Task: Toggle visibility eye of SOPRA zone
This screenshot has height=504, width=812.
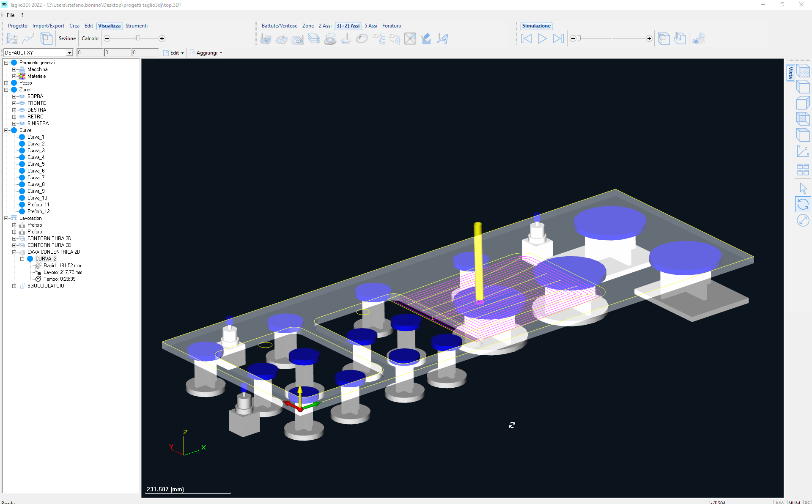Action: click(x=22, y=96)
